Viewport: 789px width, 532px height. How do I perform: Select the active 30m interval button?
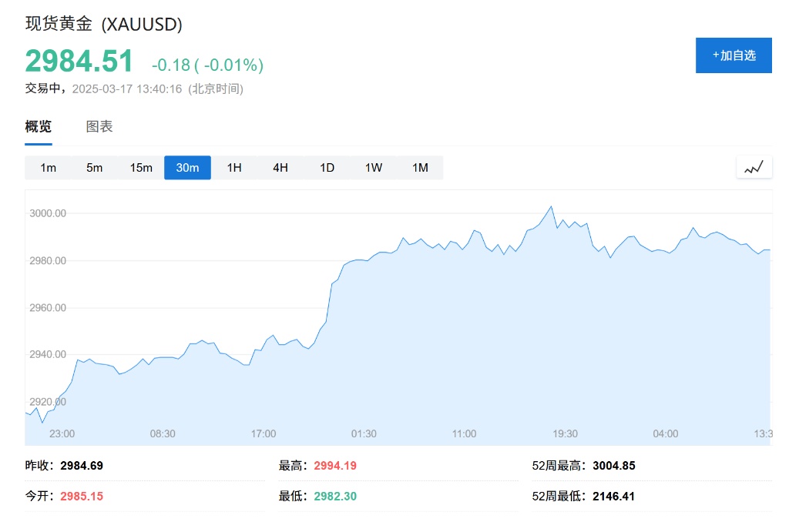pyautogui.click(x=187, y=168)
